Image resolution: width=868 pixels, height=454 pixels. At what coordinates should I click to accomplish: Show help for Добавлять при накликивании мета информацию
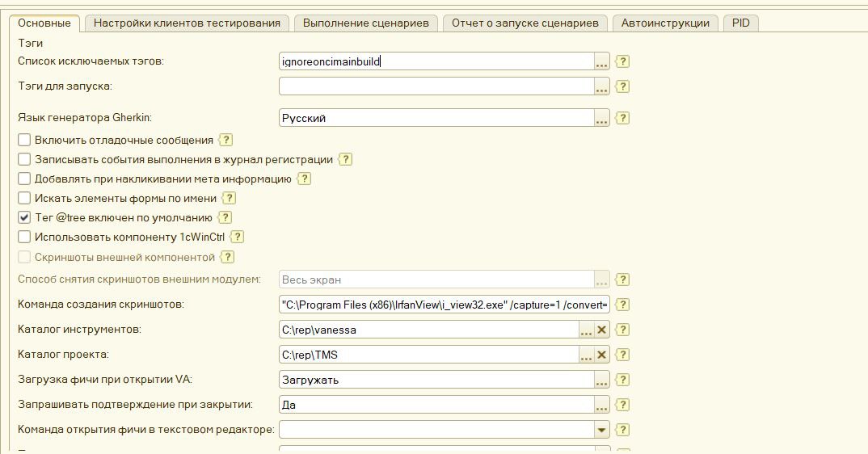click(x=304, y=179)
